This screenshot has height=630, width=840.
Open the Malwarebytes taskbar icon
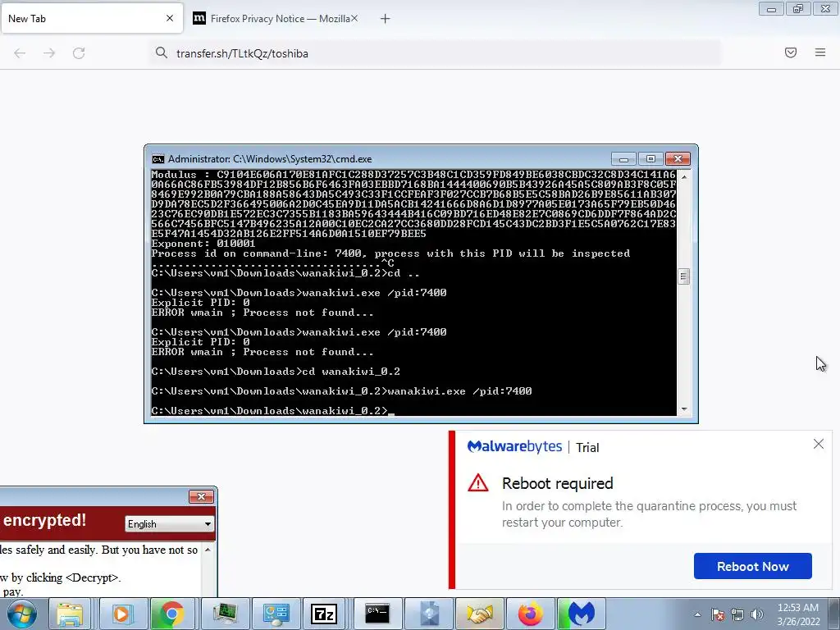click(581, 614)
